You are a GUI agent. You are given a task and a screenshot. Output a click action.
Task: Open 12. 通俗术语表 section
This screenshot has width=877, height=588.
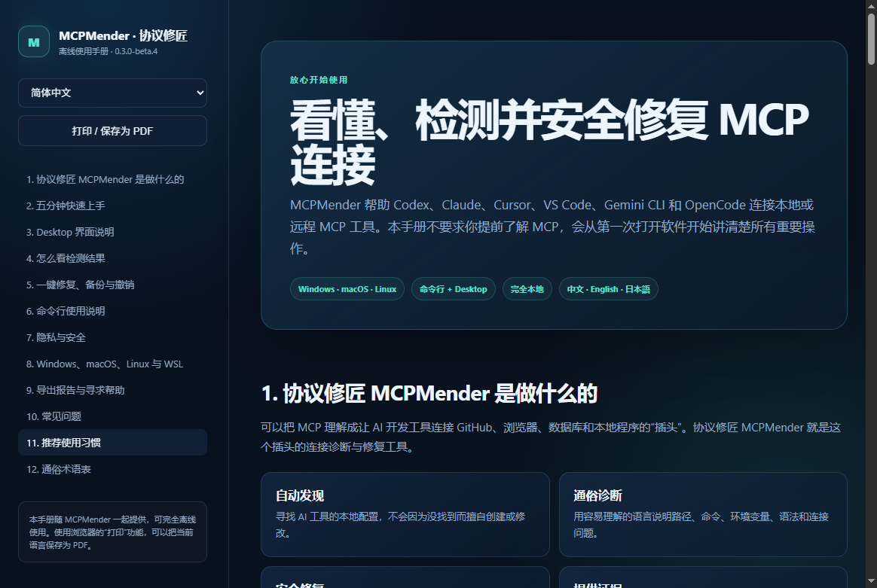112,469
